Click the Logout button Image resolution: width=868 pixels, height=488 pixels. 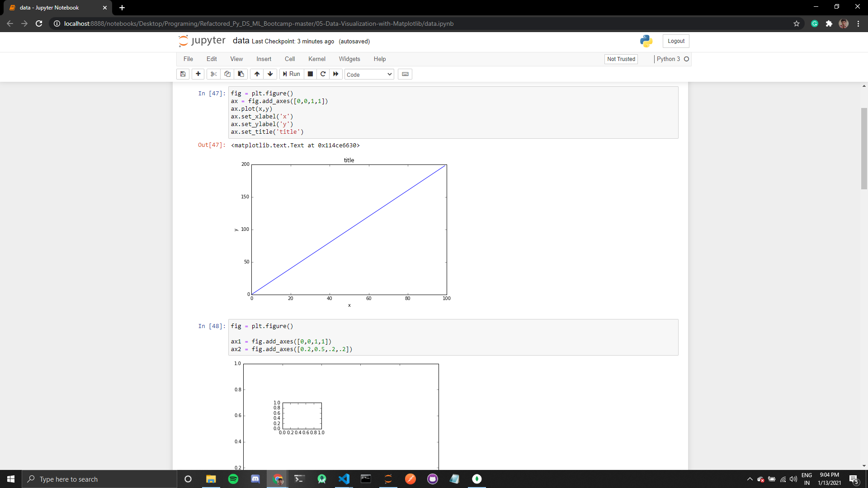click(676, 41)
